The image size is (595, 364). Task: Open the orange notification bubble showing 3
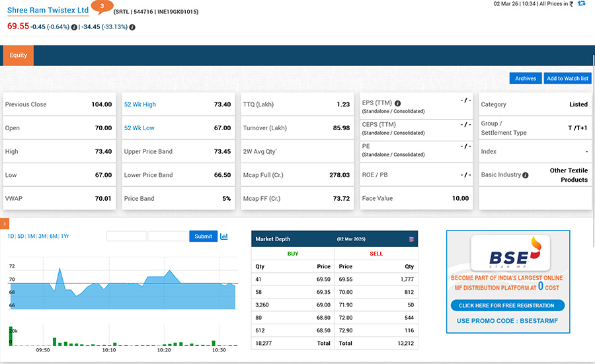click(x=101, y=6)
